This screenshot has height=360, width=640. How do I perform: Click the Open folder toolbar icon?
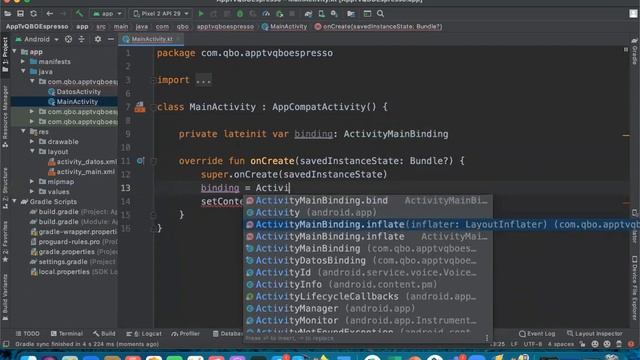[x=7, y=13]
